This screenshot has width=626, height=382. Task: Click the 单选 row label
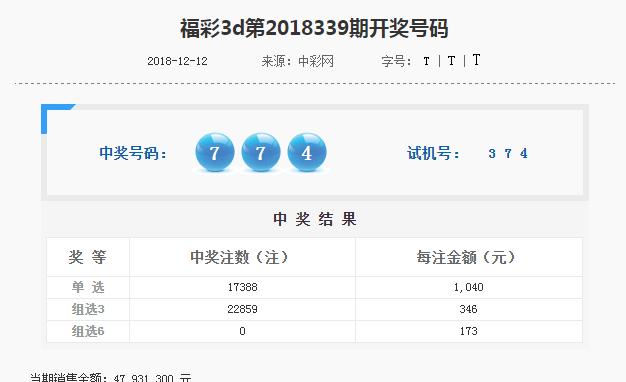click(88, 287)
